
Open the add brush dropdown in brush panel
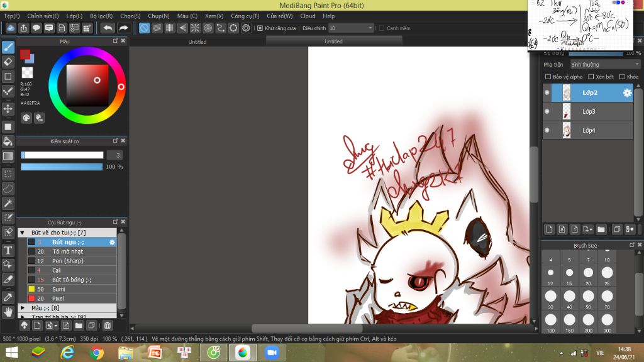click(52, 326)
